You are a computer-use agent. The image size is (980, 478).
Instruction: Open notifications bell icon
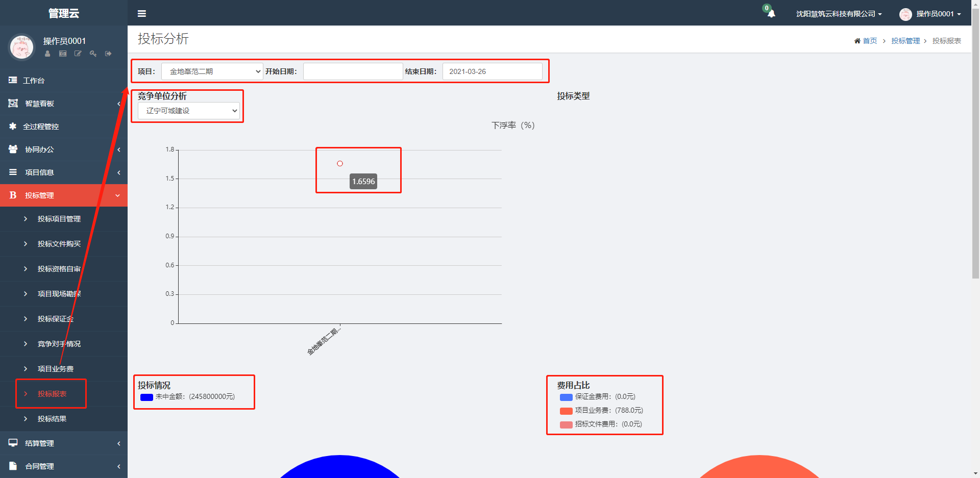coord(771,14)
